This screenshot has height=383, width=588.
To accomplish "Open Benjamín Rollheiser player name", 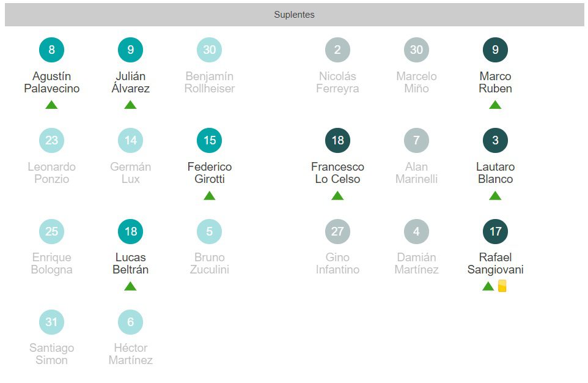I will tap(209, 83).
